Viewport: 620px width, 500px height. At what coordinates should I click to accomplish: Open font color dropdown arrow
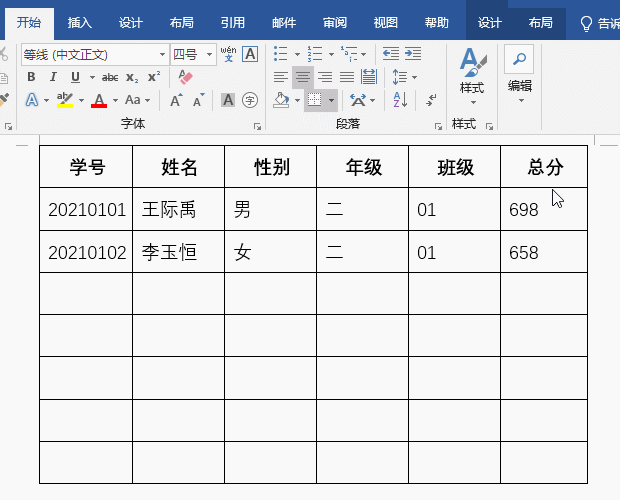115,101
